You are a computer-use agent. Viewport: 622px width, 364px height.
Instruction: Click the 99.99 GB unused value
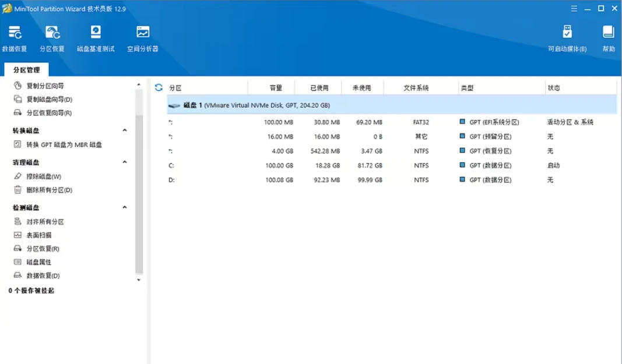click(x=370, y=179)
